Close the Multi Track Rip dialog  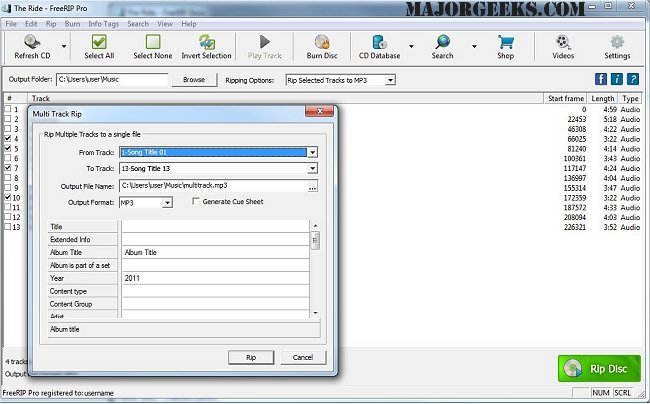point(319,111)
